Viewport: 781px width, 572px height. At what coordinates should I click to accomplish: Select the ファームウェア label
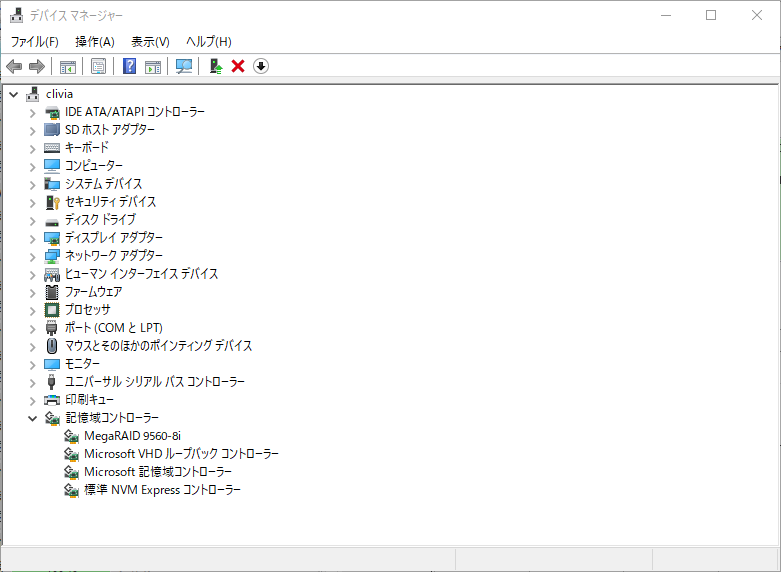[x=94, y=291]
